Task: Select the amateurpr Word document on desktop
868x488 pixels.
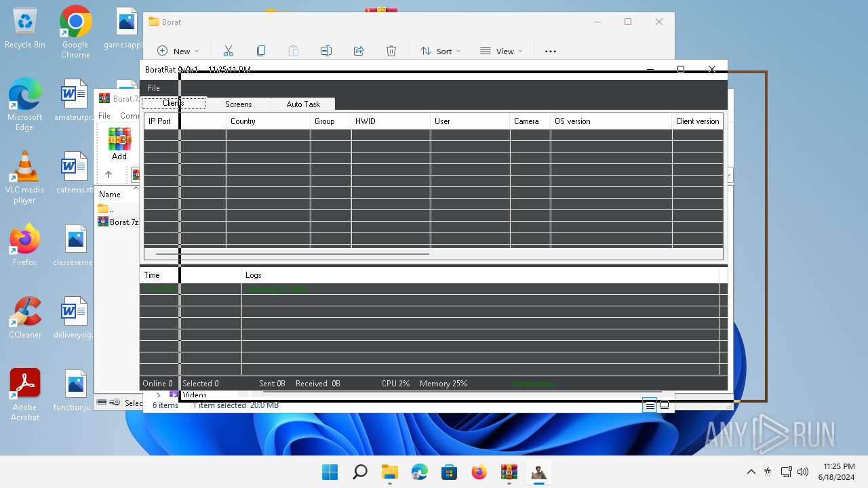Action: 75,101
